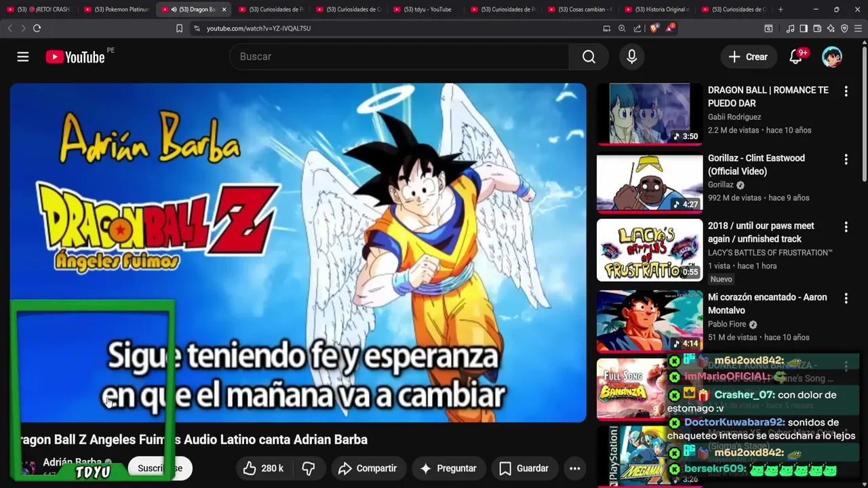Click the 'Nuevo' badge
Image resolution: width=868 pixels, height=488 pixels.
pyautogui.click(x=721, y=279)
